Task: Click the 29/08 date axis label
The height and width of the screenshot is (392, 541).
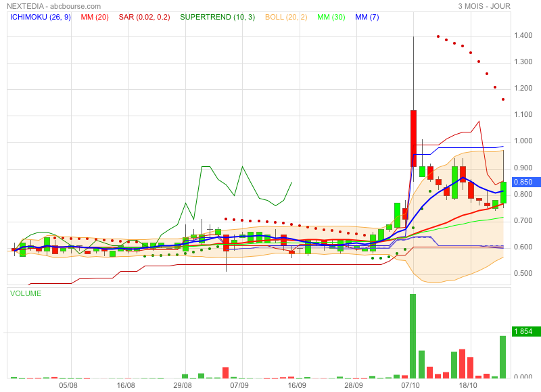Action: pyautogui.click(x=183, y=385)
